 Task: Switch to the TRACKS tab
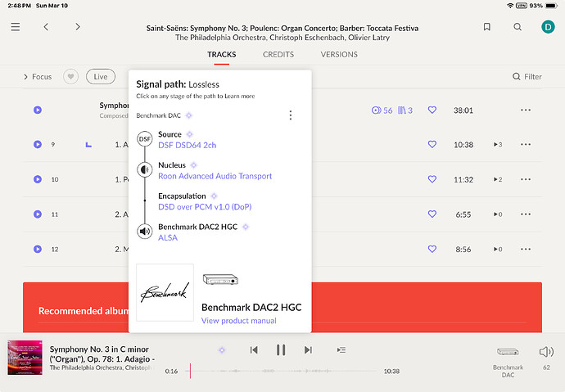click(222, 54)
